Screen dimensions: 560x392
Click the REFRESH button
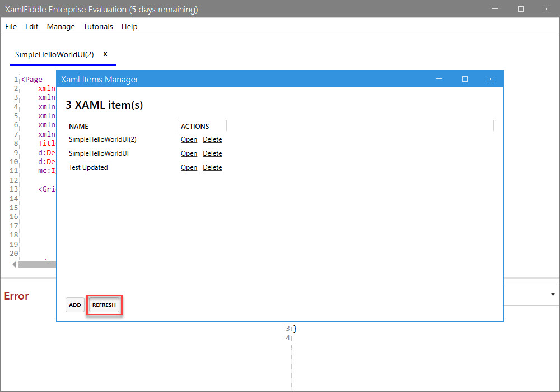coord(104,305)
